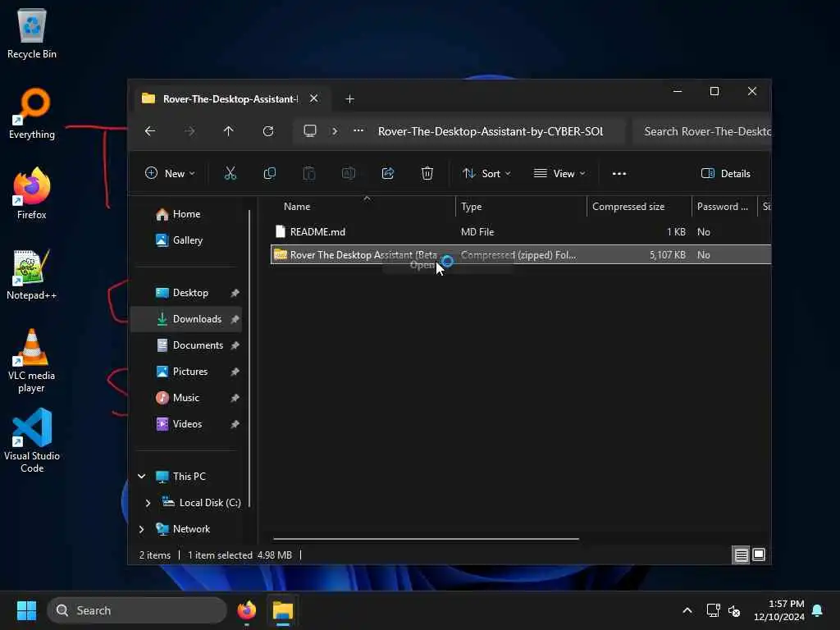The width and height of the screenshot is (840, 630).
Task: Open VLC media player desktop shortcut
Action: [32, 361]
